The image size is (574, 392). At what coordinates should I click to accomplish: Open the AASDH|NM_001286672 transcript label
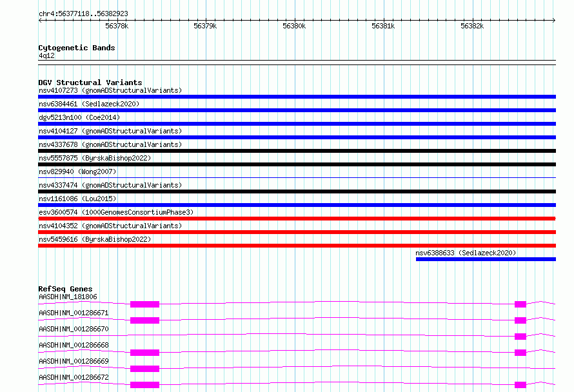pos(74,377)
